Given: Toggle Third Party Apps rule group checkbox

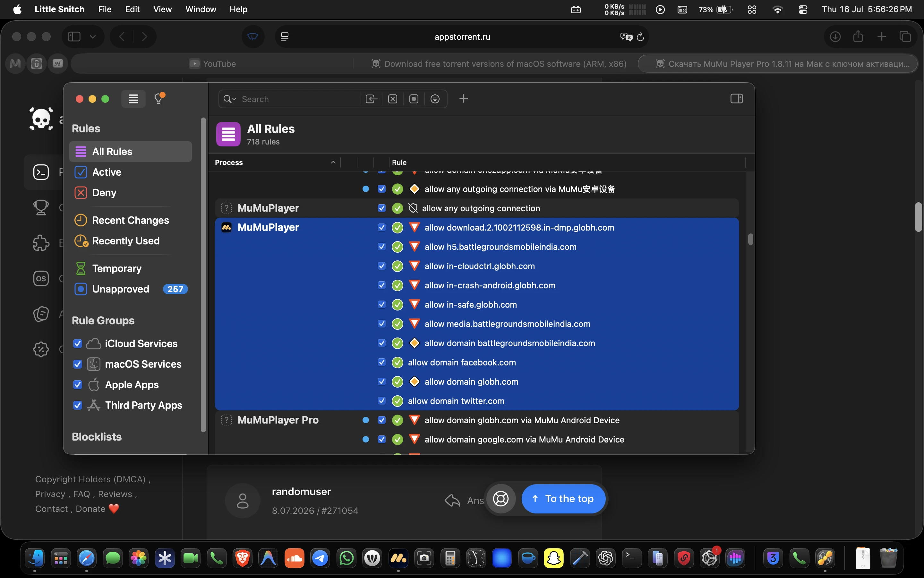Looking at the screenshot, I should tap(78, 405).
